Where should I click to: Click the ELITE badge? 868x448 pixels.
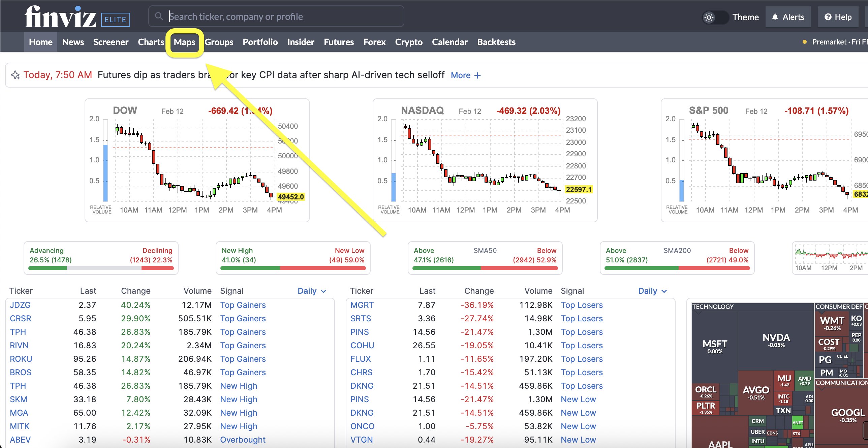pyautogui.click(x=116, y=20)
